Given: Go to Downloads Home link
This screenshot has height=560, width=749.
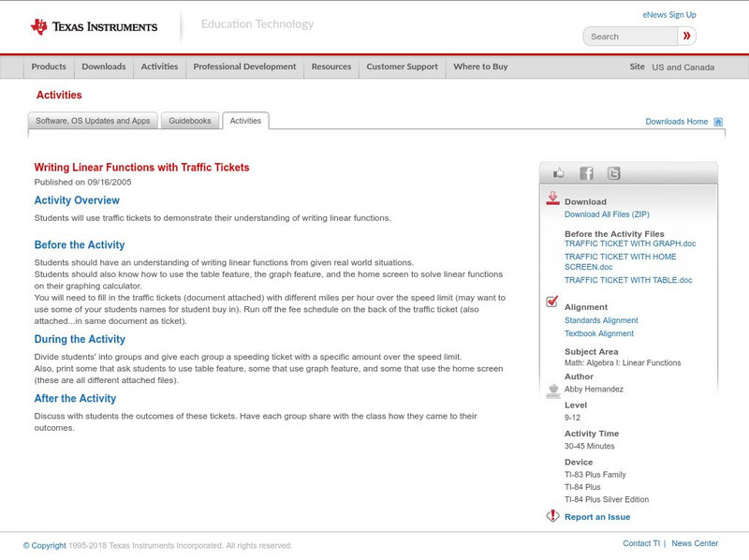Looking at the screenshot, I should point(676,122).
